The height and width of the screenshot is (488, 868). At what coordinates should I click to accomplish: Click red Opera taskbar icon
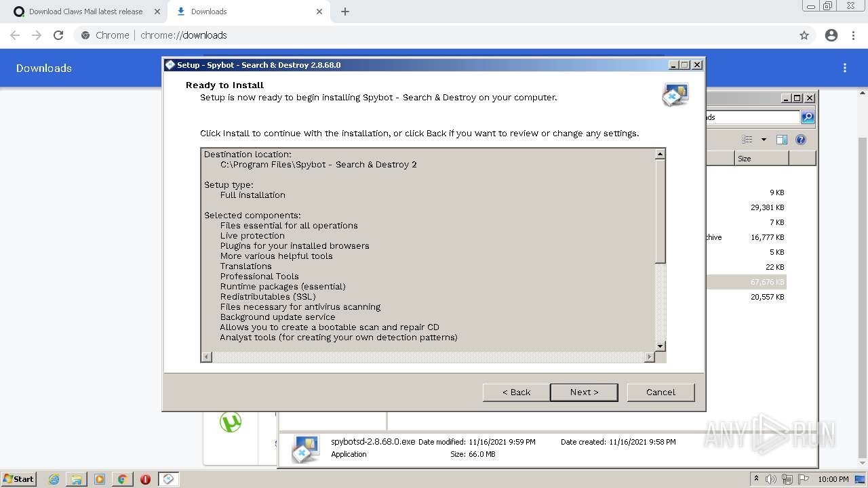145,479
